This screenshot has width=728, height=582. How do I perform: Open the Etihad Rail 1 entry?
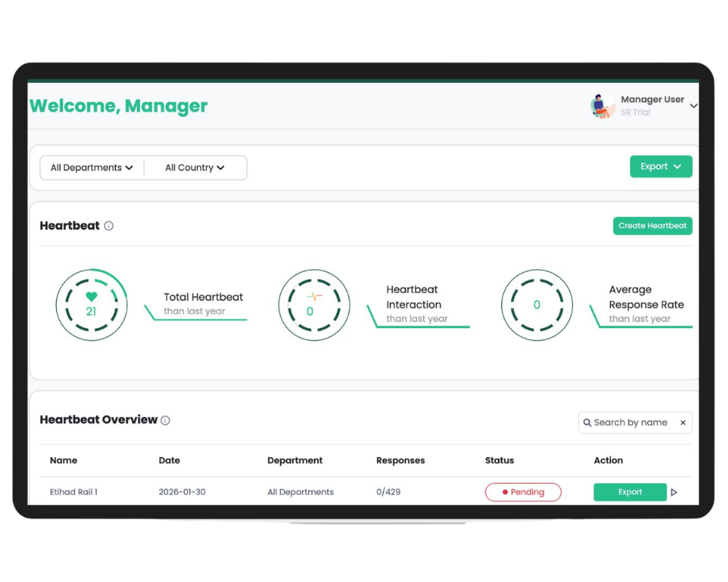pos(74,493)
